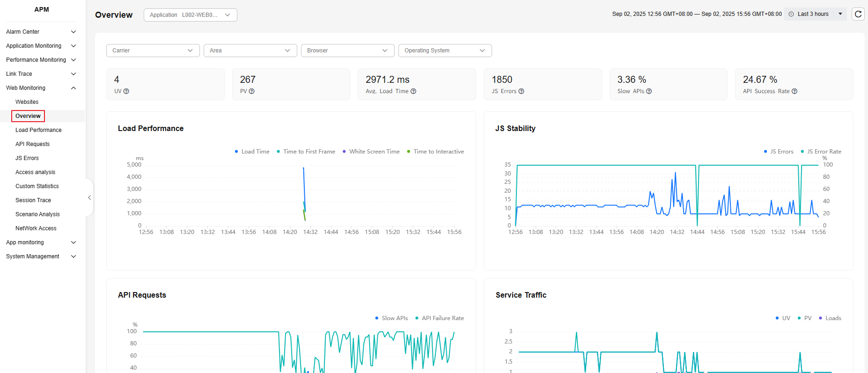Click help icon beside JS Errors metric

click(x=521, y=91)
